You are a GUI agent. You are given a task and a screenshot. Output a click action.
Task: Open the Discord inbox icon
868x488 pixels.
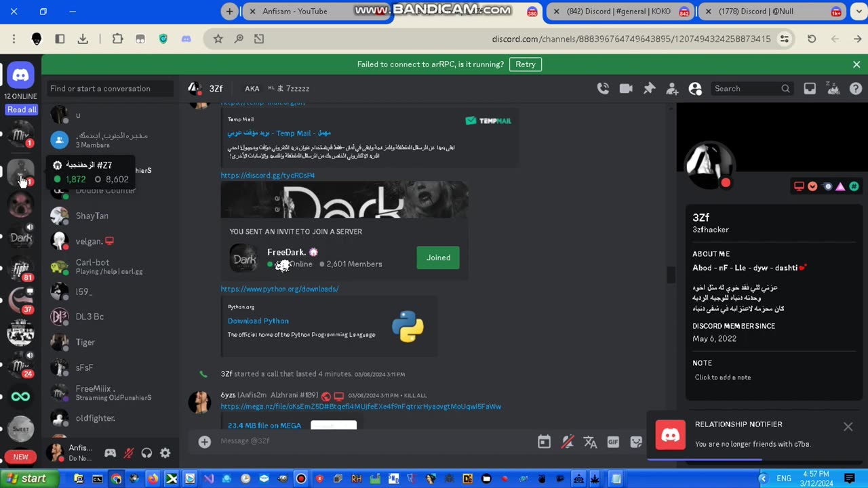[x=810, y=88]
